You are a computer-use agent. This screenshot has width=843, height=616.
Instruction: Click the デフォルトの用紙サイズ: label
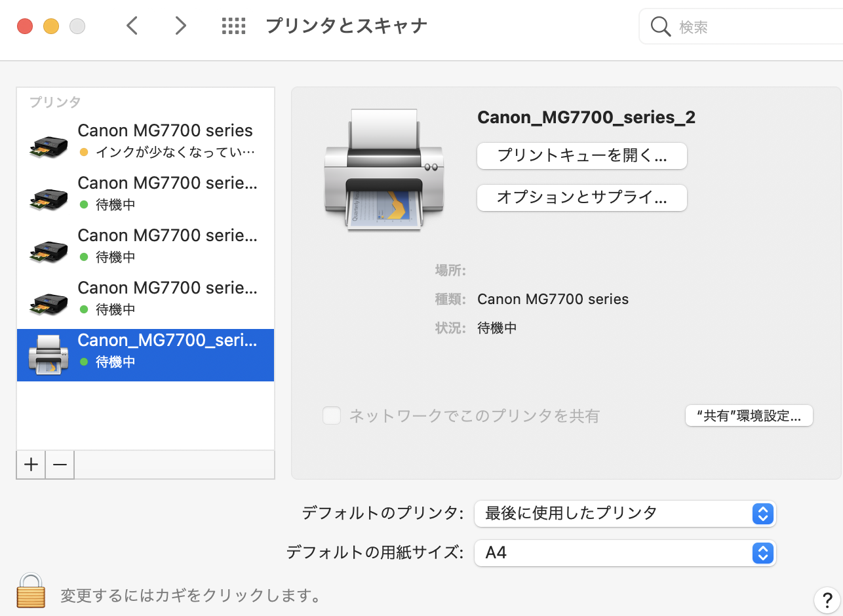375,552
